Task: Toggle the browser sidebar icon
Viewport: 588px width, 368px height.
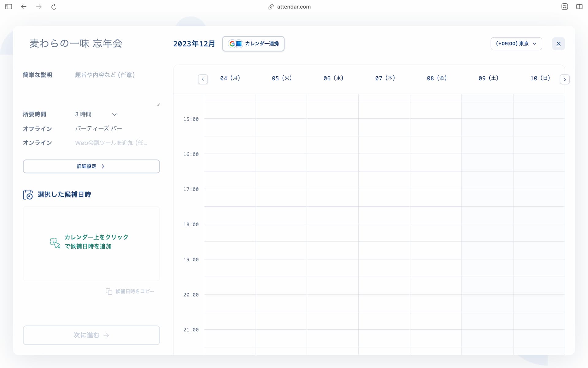Action: tap(9, 7)
